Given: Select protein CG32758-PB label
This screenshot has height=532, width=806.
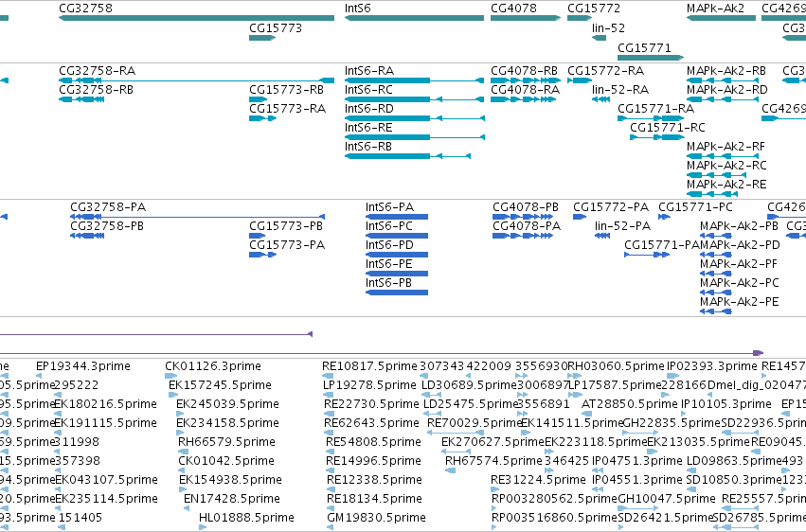Looking at the screenshot, I should pos(107,226).
